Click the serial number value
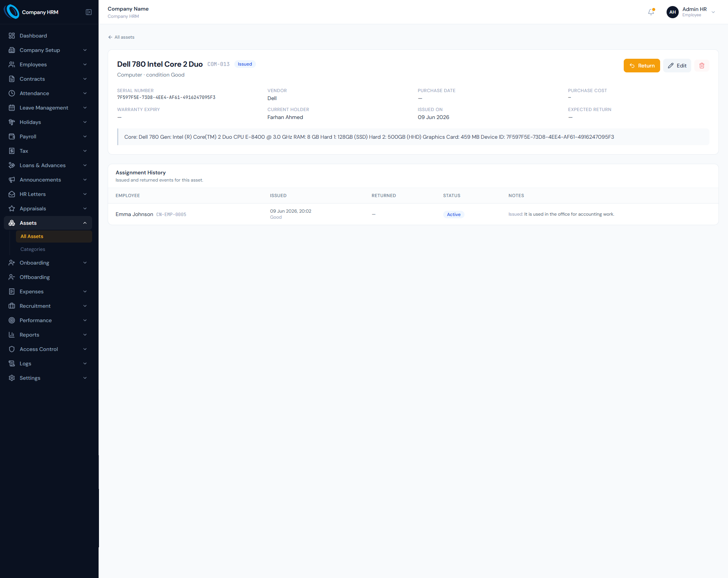The height and width of the screenshot is (578, 728). pos(166,97)
